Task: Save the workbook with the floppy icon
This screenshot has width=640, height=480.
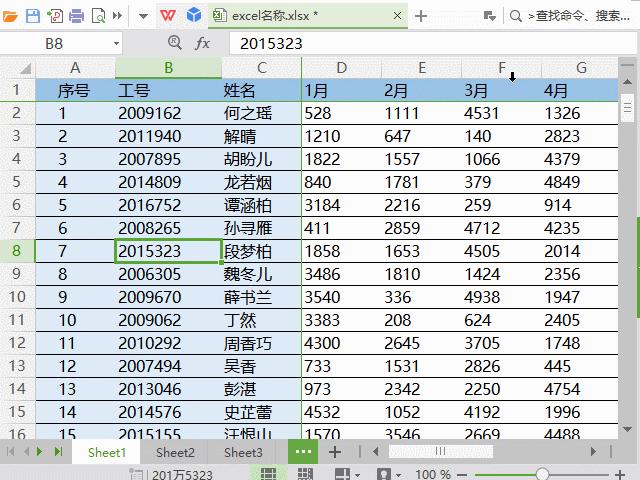Action: (x=33, y=16)
